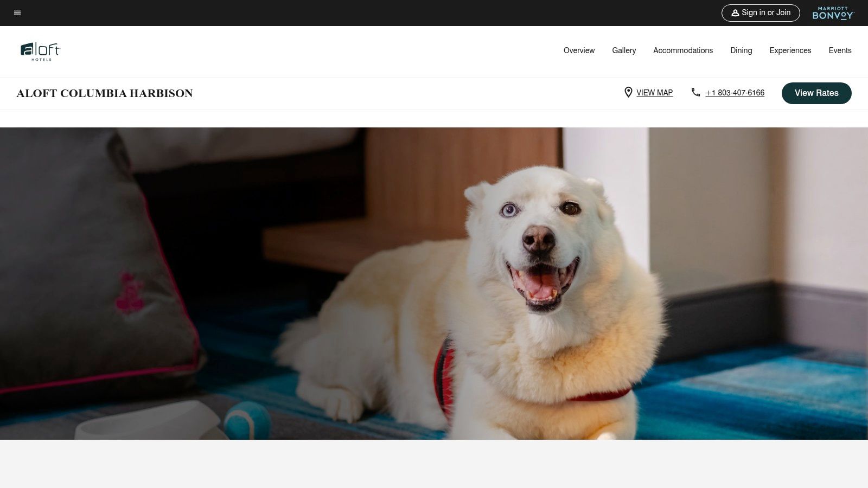The width and height of the screenshot is (868, 488).
Task: Click the person icon beside Sign in
Action: (735, 13)
